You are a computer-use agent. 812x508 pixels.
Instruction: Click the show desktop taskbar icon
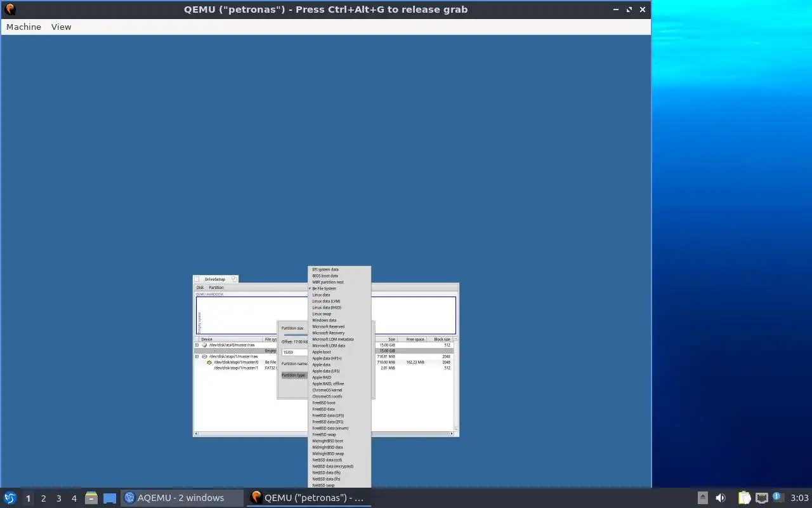click(110, 498)
